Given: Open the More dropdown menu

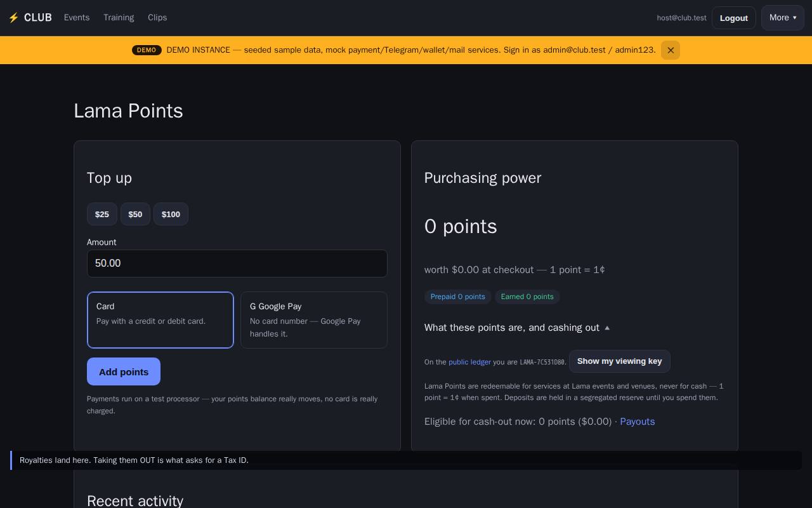Looking at the screenshot, I should click(x=783, y=18).
